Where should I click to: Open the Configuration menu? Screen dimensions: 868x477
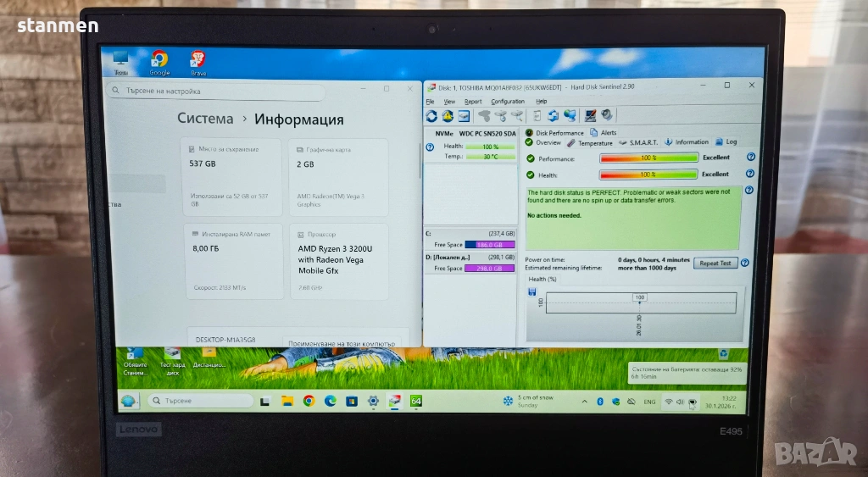click(508, 102)
